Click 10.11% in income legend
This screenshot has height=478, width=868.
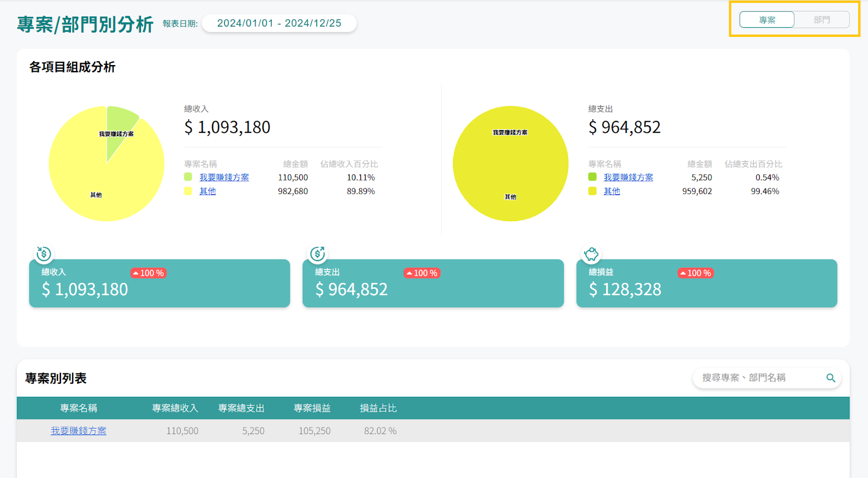pyautogui.click(x=361, y=177)
